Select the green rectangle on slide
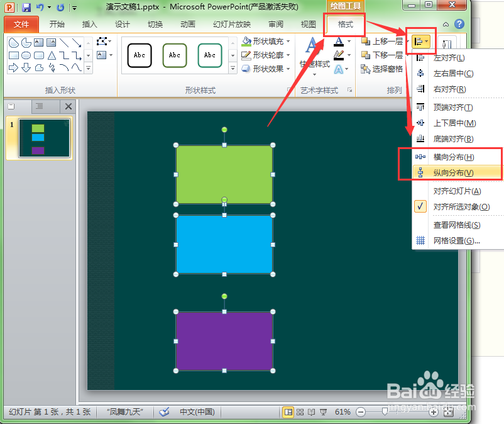504x424 pixels. click(x=224, y=175)
